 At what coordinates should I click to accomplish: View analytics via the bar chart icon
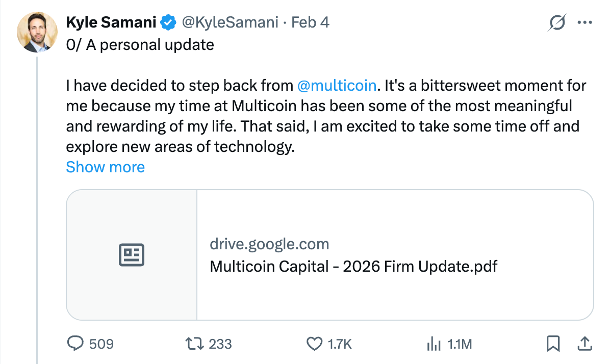tap(433, 344)
